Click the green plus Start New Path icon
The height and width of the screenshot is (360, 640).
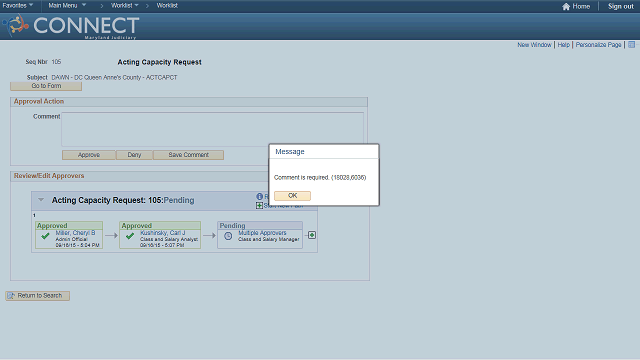(x=259, y=205)
